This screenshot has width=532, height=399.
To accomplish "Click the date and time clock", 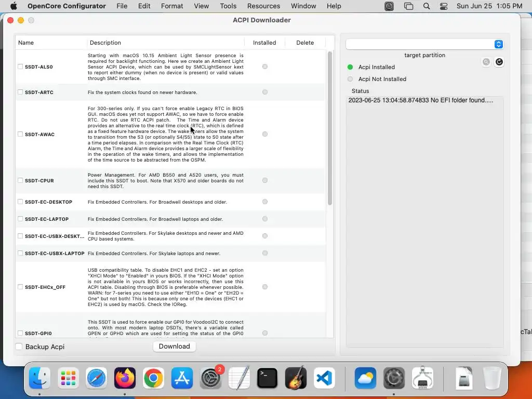I will [x=489, y=6].
